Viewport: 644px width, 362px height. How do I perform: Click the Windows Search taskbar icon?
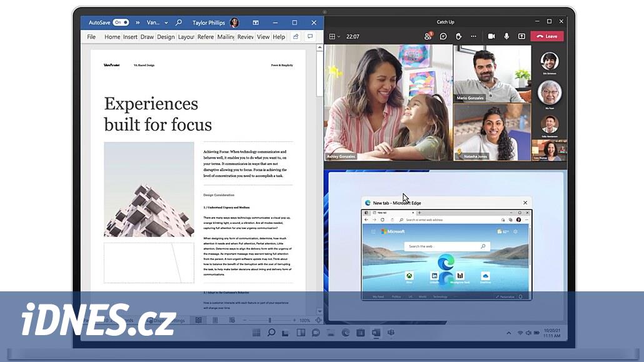pos(271,333)
